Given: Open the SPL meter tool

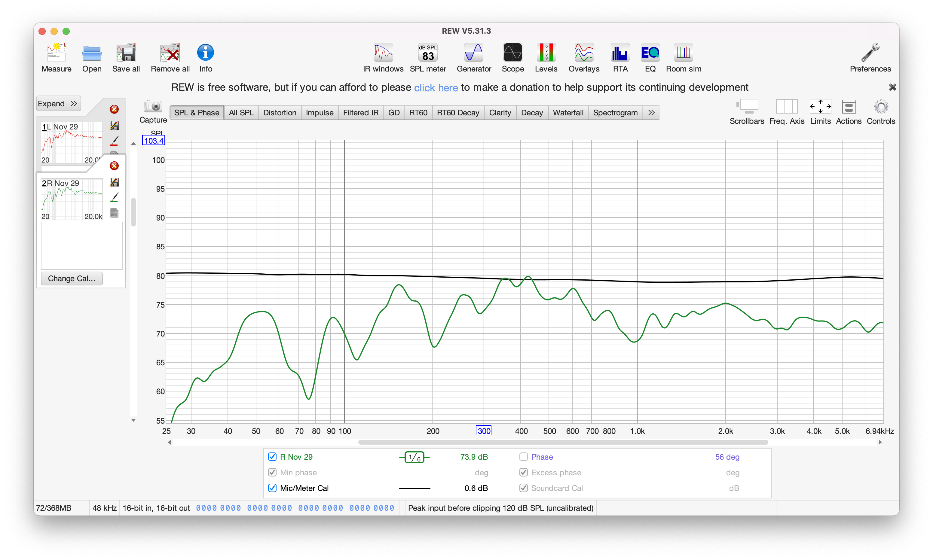Looking at the screenshot, I should point(428,57).
